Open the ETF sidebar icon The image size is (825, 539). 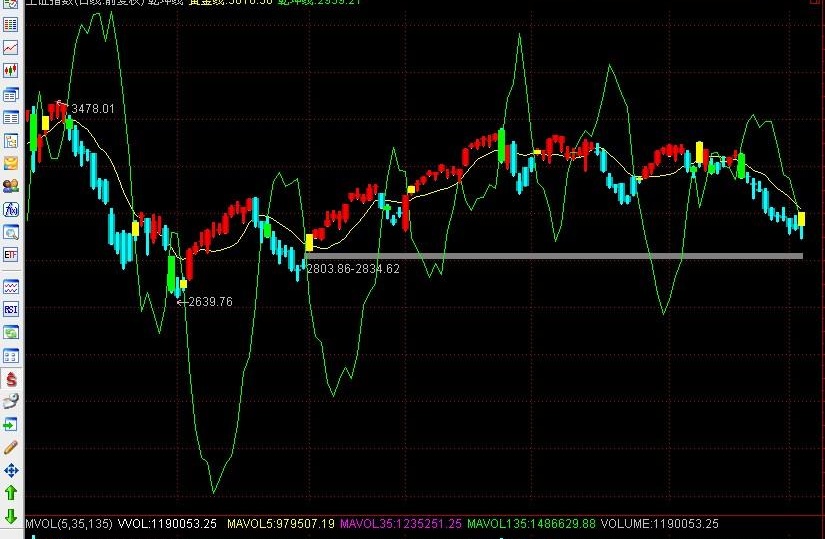[11, 255]
